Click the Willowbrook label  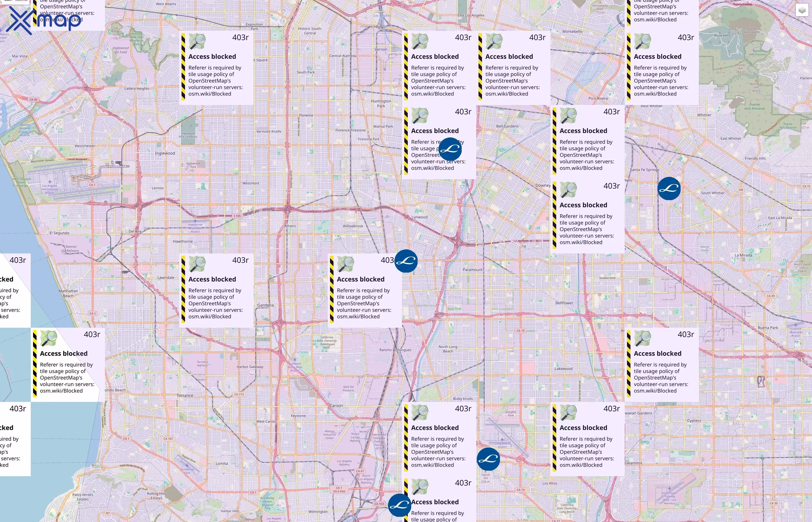click(353, 226)
